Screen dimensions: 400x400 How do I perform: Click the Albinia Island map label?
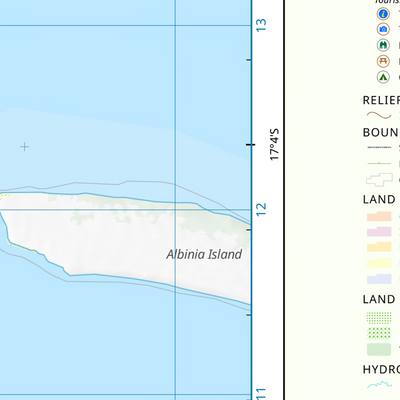pyautogui.click(x=204, y=254)
